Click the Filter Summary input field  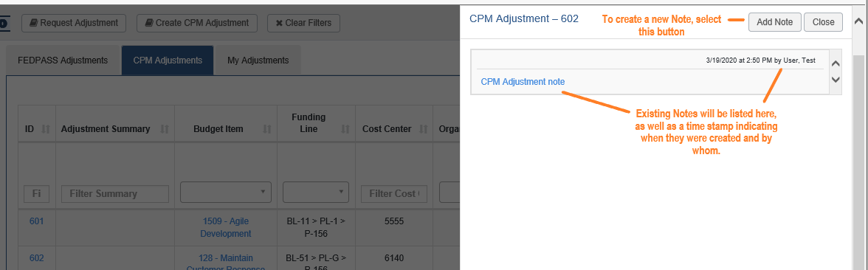tap(115, 193)
